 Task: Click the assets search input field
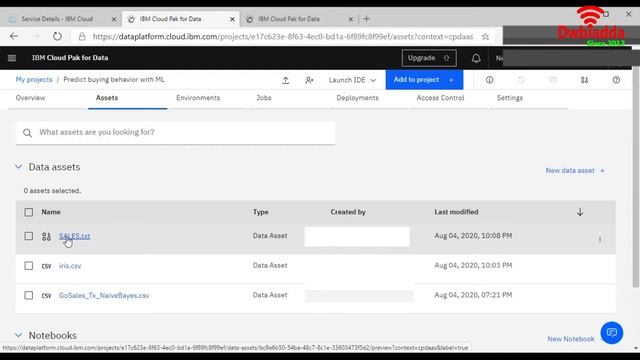pos(176,133)
